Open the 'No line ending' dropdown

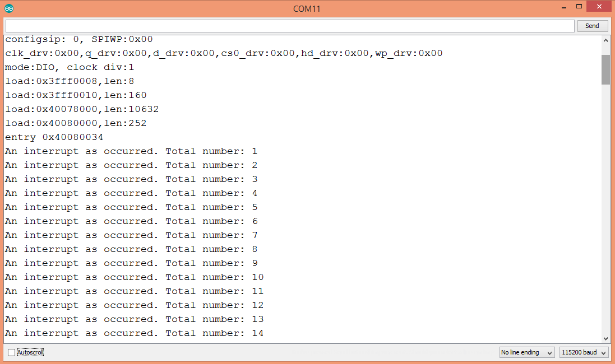(526, 352)
